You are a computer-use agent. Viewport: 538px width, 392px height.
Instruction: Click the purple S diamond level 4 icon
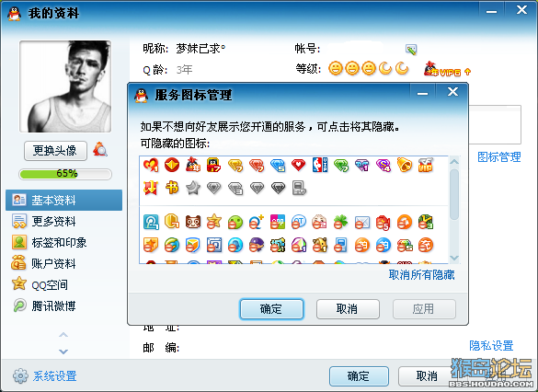pos(383,165)
